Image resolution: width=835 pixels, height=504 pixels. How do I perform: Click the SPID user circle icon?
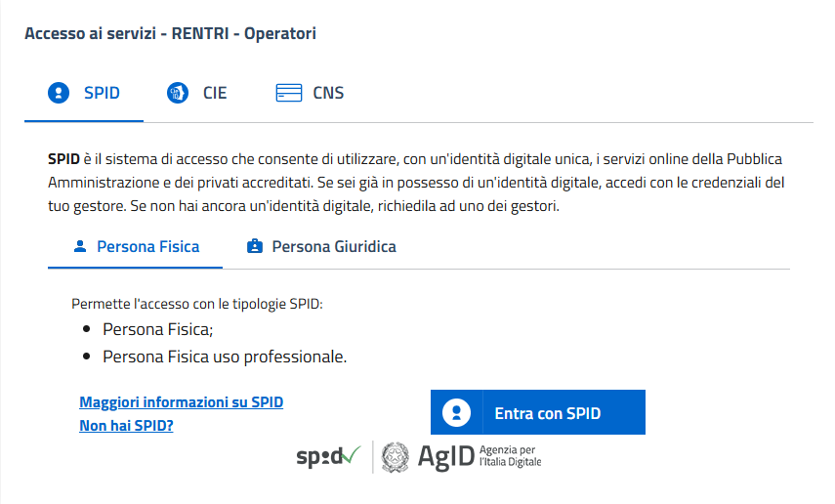tap(59, 93)
